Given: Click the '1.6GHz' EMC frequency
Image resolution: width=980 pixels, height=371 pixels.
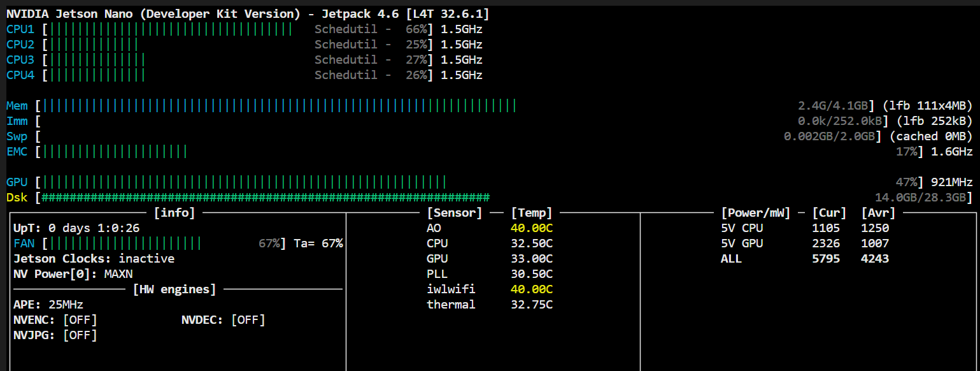Looking at the screenshot, I should click(952, 152).
